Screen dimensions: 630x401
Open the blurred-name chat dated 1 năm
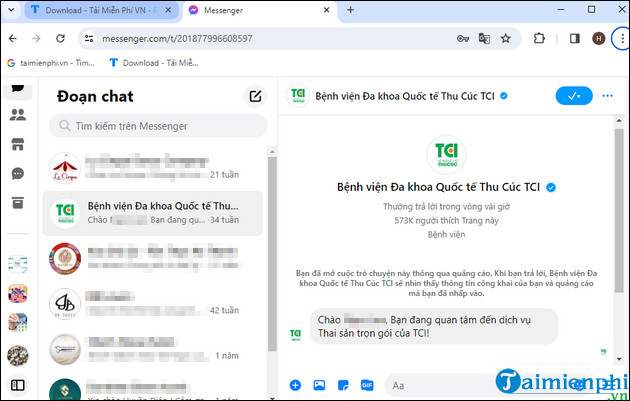[x=153, y=349]
